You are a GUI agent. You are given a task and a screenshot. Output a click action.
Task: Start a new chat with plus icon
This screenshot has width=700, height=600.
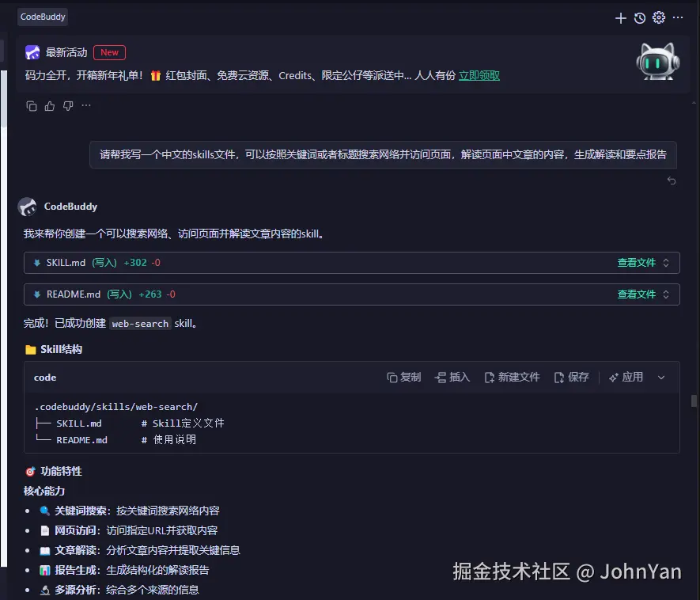[621, 18]
